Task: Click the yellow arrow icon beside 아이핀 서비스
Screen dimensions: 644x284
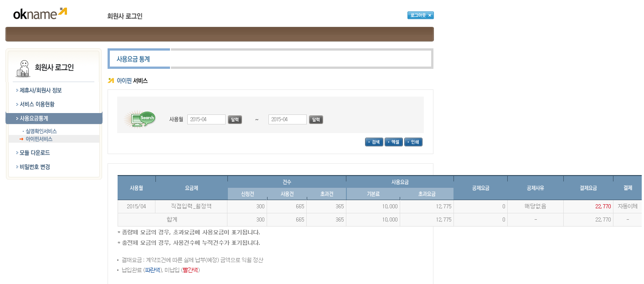Action: (111, 81)
